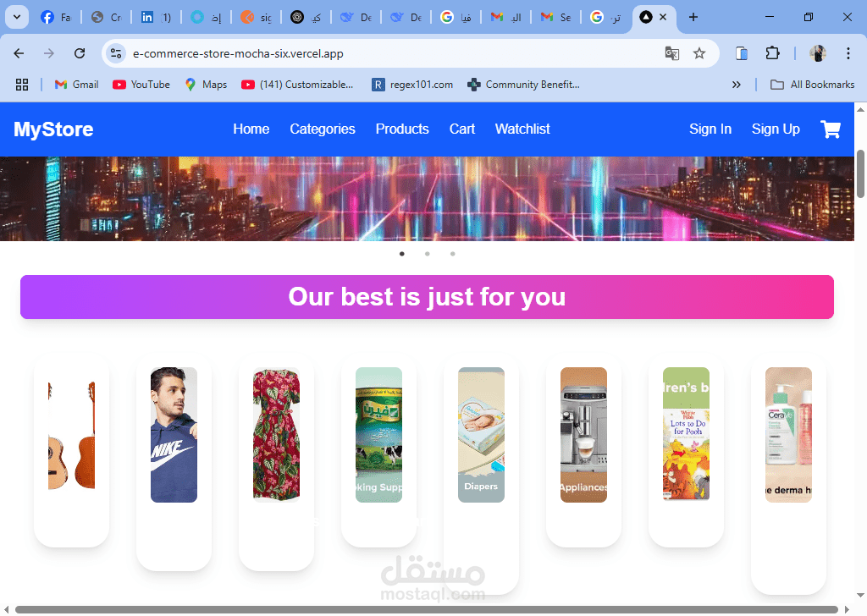Open the (141) Customizable bookmark
Image resolution: width=867 pixels, height=616 pixels.
(x=297, y=85)
